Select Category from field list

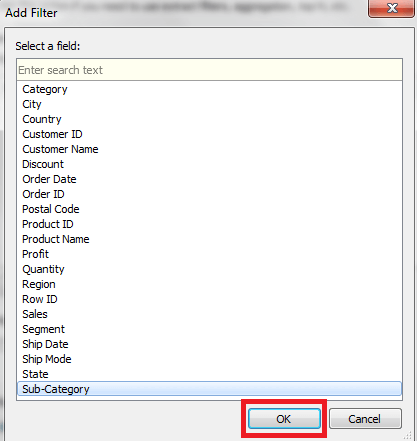pos(45,89)
